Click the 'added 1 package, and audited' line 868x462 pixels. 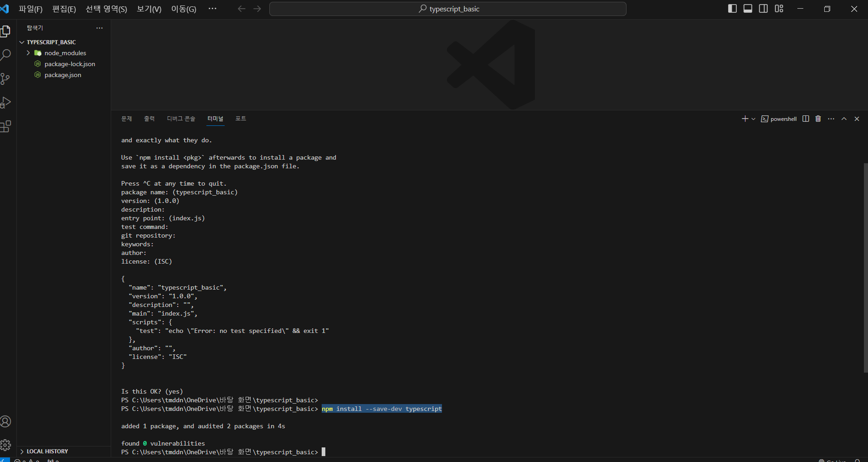pos(203,426)
